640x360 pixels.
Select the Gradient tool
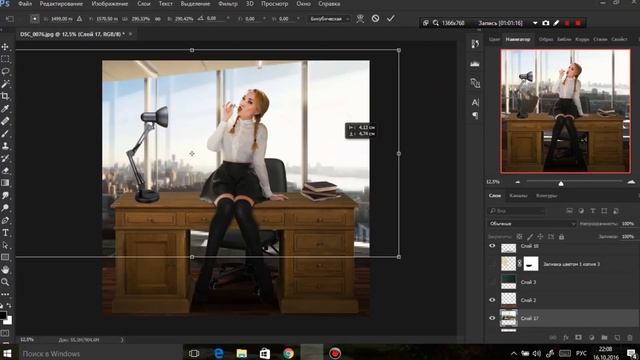tap(5, 183)
